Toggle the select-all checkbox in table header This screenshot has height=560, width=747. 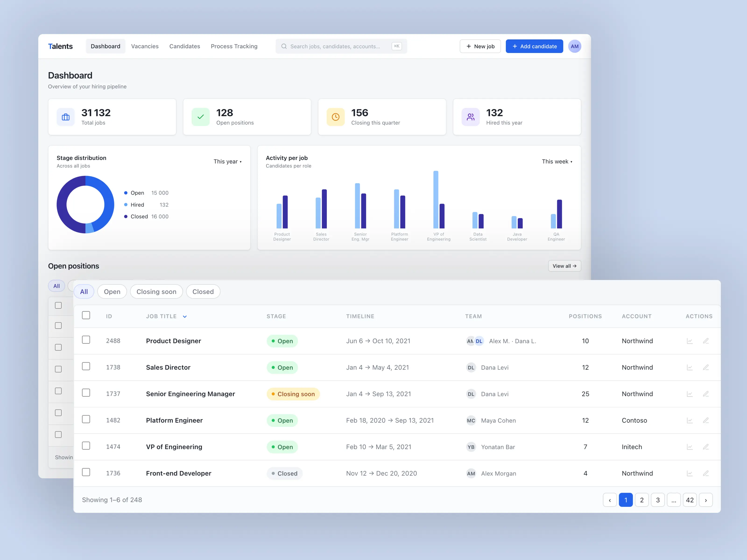click(x=86, y=315)
